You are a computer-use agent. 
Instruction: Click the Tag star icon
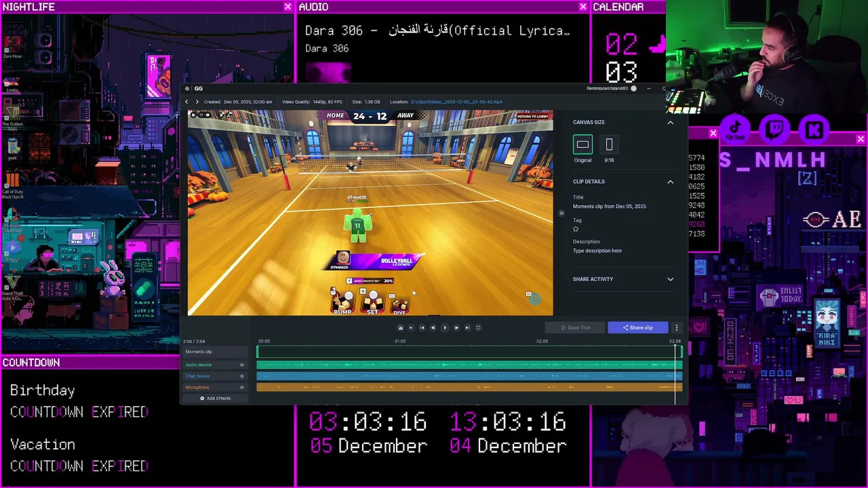pos(576,229)
